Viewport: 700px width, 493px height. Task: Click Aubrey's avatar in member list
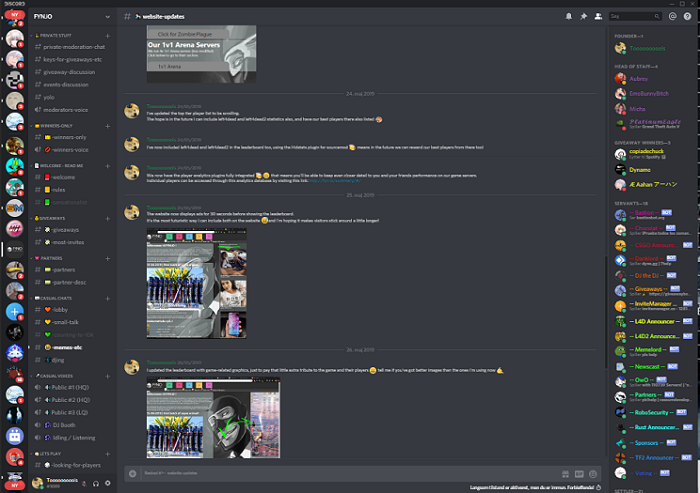620,79
